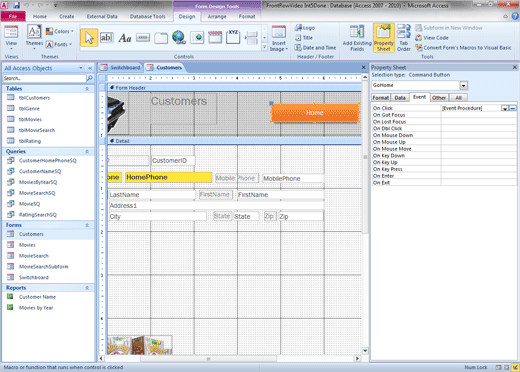Open the Add Existing Fields pane

pos(357,38)
